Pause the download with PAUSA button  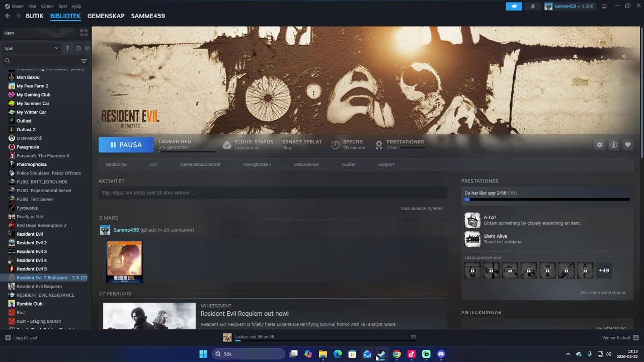pyautogui.click(x=126, y=145)
